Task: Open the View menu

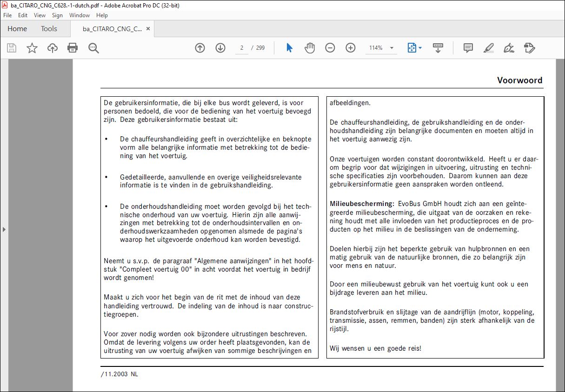Action: (40, 15)
